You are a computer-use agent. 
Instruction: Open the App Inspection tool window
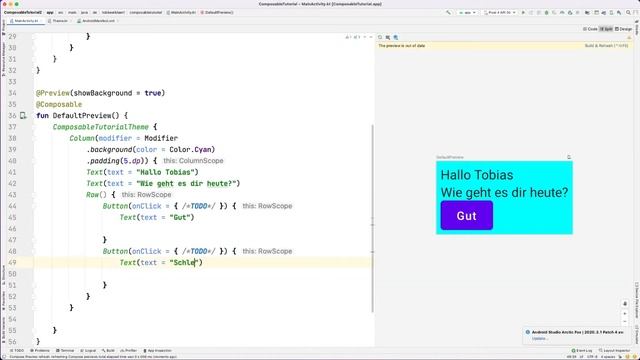click(x=157, y=351)
